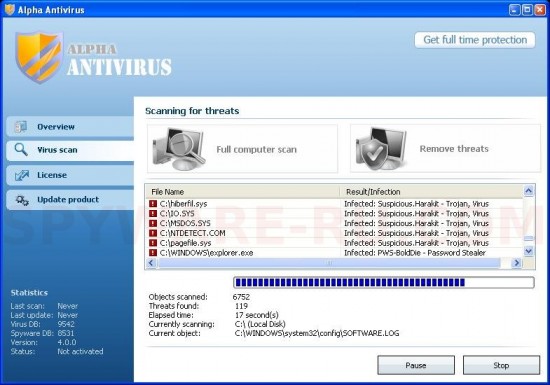Viewport: 550px width, 385px height.
Task: Click the results list scroll up arrow
Action: (528, 191)
